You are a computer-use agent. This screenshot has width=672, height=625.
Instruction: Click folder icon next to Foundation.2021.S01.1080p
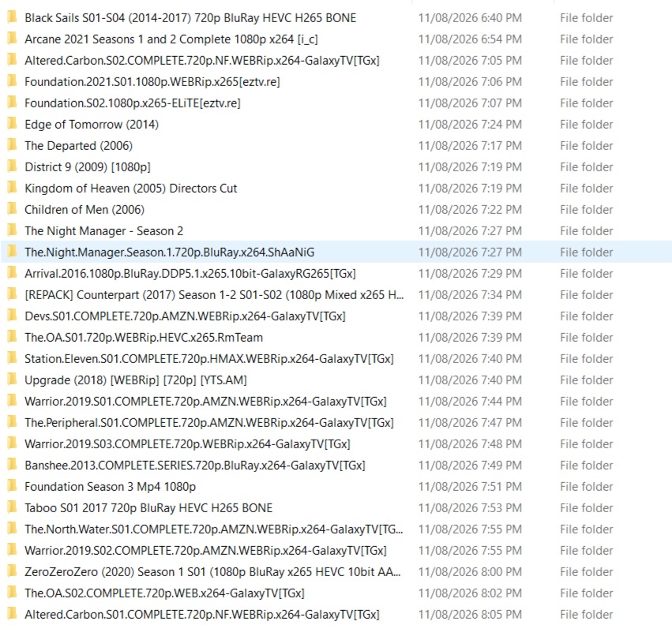(12, 81)
